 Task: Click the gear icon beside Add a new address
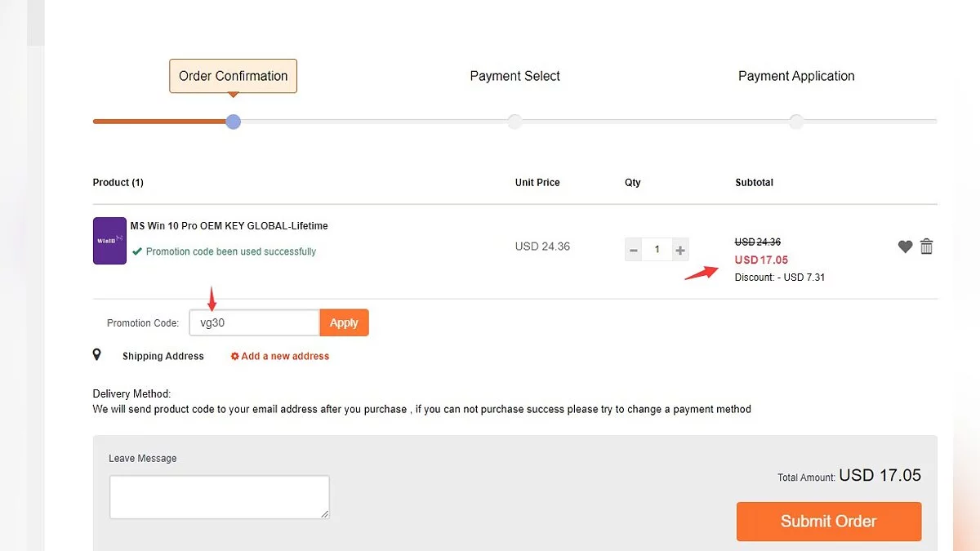coord(235,356)
